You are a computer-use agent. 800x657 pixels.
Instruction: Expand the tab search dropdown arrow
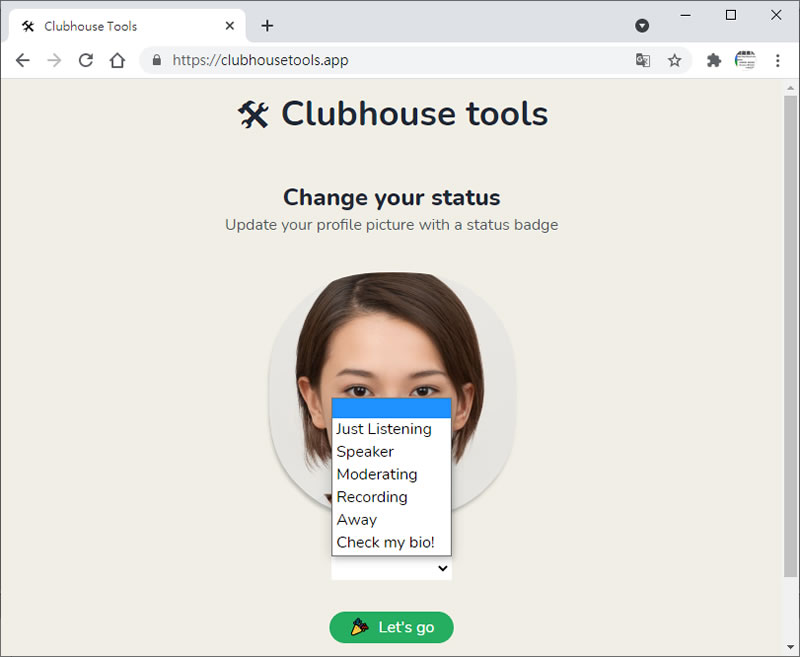[642, 26]
